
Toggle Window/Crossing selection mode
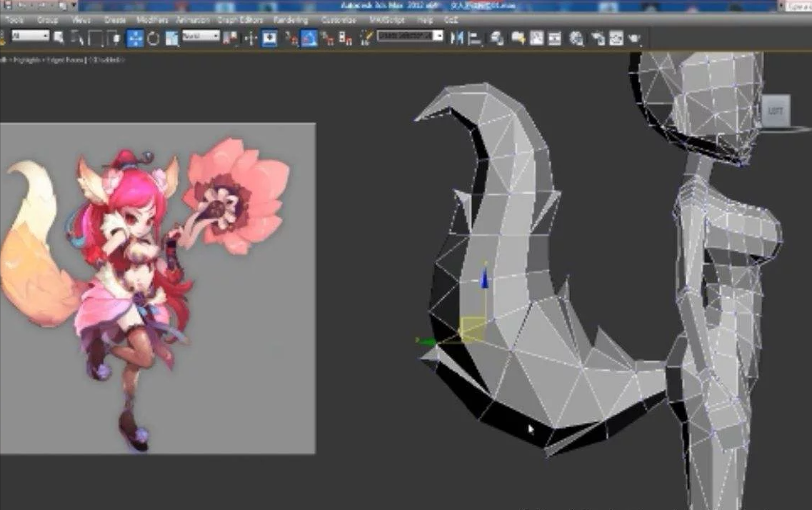(x=114, y=38)
